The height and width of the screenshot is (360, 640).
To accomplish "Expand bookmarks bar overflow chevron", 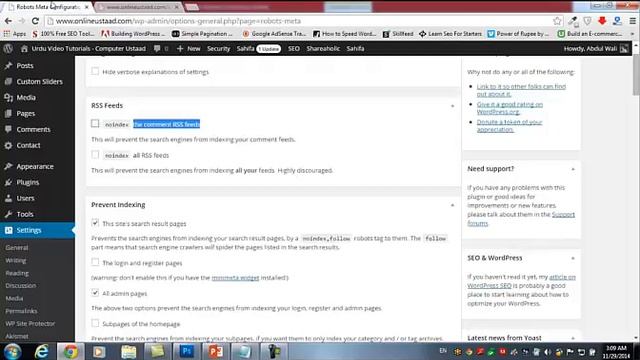I will [x=633, y=34].
